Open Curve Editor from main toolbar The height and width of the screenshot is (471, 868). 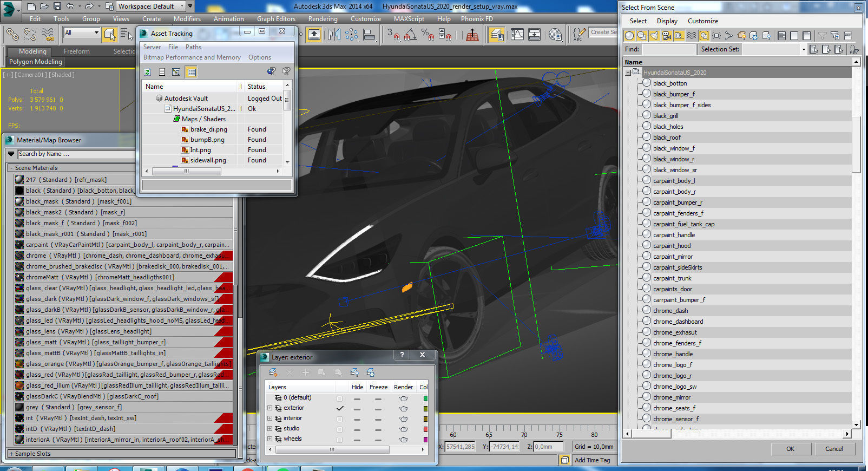coord(517,35)
